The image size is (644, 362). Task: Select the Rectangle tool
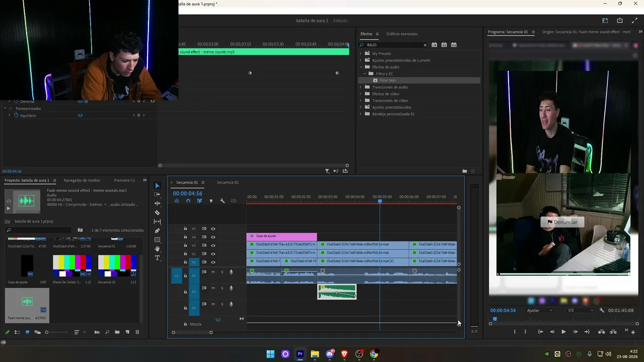[157, 240]
